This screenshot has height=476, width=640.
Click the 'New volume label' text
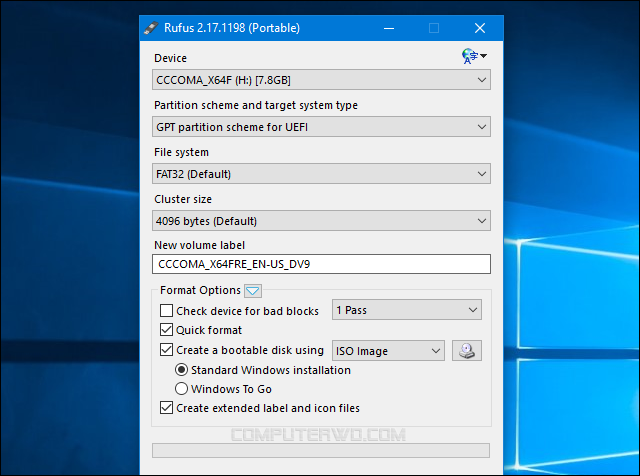200,245
